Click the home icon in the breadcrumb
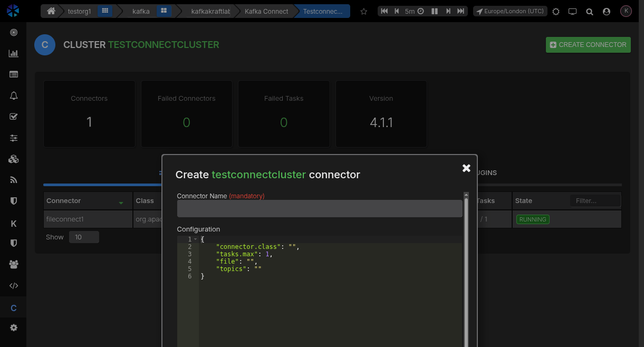This screenshot has height=347, width=644. [x=51, y=11]
